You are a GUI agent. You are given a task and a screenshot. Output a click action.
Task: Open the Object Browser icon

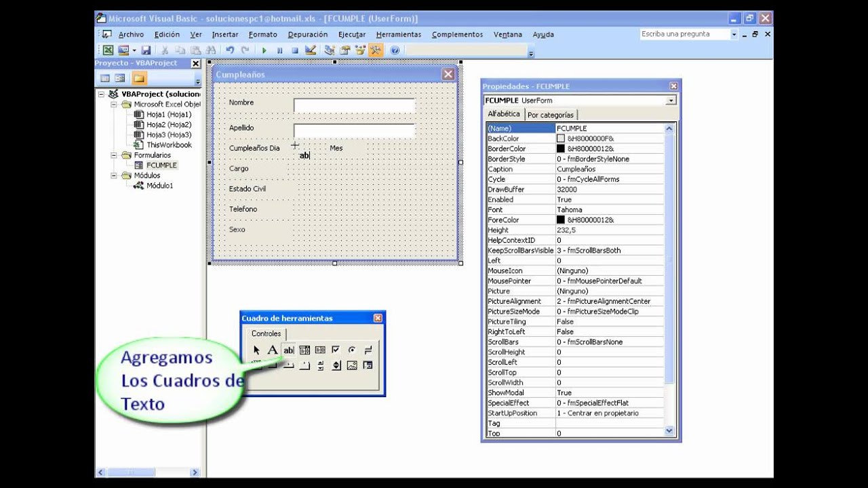(361, 50)
